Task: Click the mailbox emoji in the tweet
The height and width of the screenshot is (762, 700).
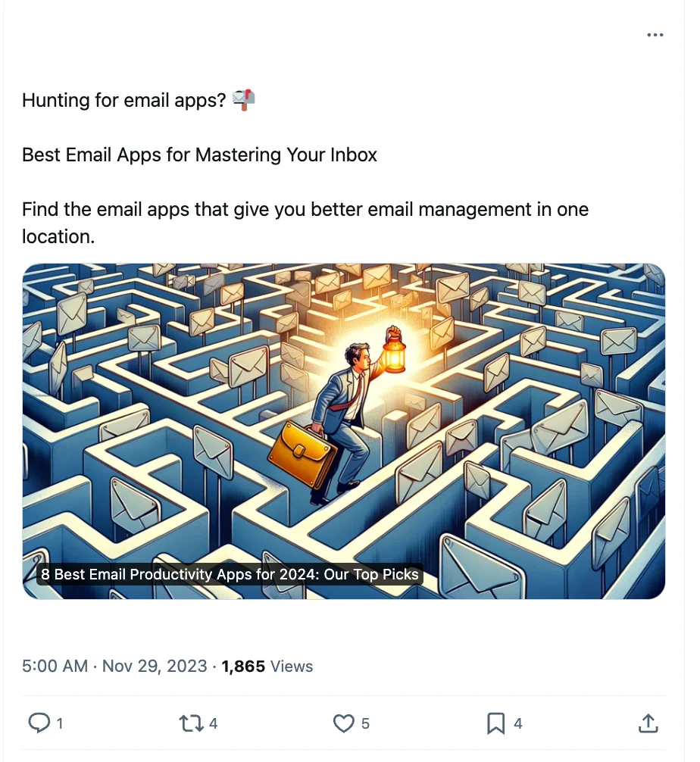Action: 244,100
